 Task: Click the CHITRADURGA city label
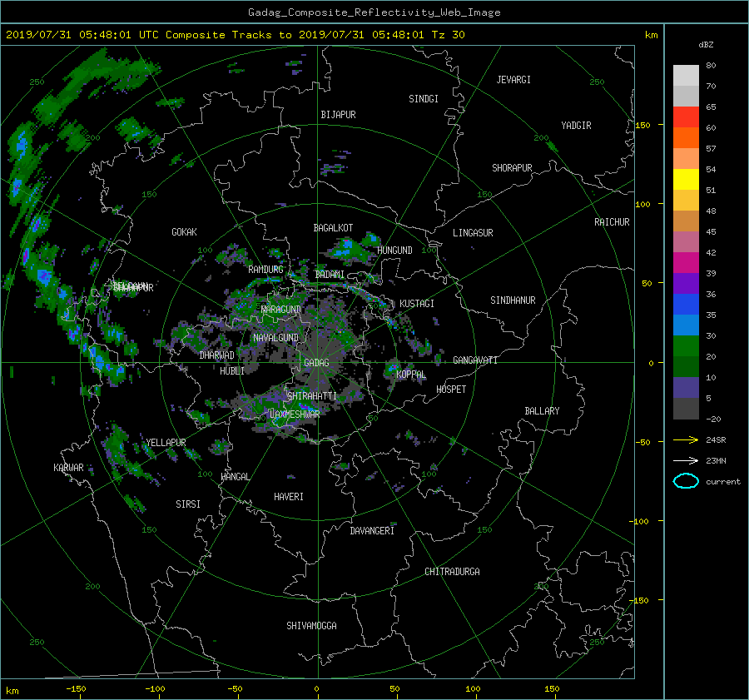pyautogui.click(x=452, y=572)
